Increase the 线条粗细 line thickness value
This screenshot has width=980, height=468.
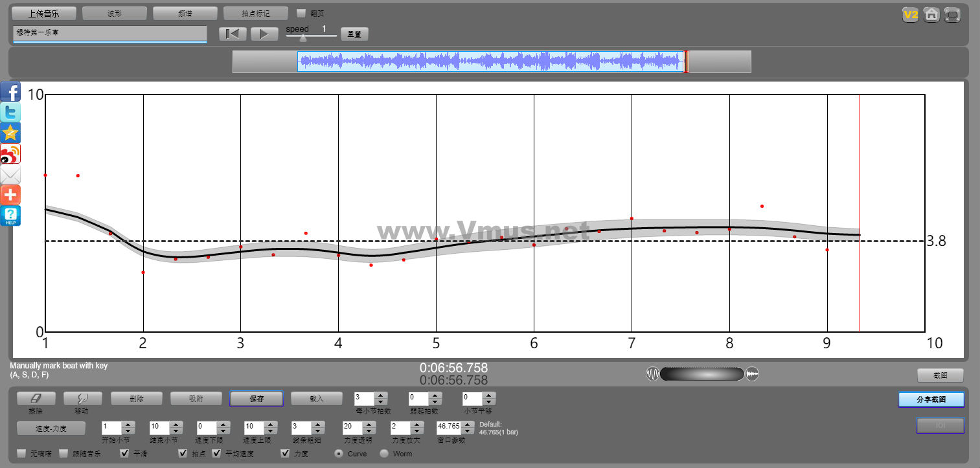coord(318,425)
